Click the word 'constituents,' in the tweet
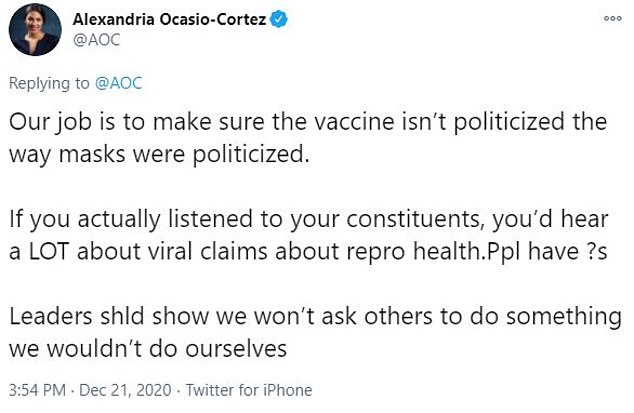 click(415, 219)
